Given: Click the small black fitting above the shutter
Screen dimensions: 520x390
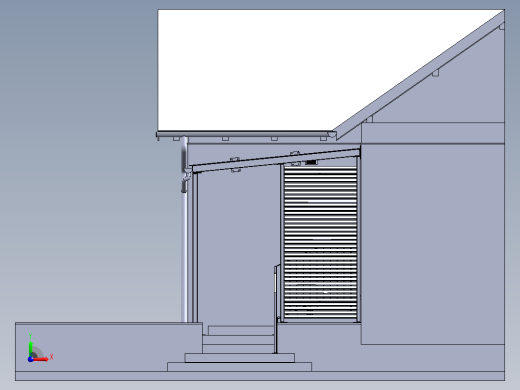Looking at the screenshot, I should tap(311, 162).
